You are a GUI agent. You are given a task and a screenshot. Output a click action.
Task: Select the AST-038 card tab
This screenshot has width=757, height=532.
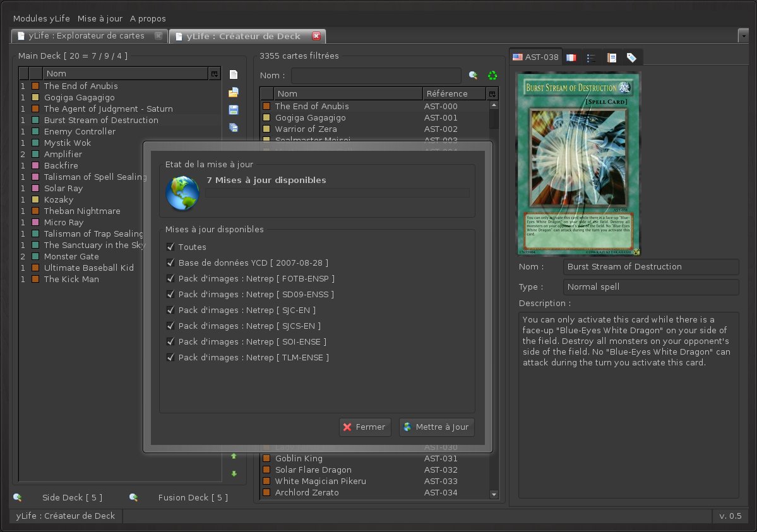pos(536,57)
